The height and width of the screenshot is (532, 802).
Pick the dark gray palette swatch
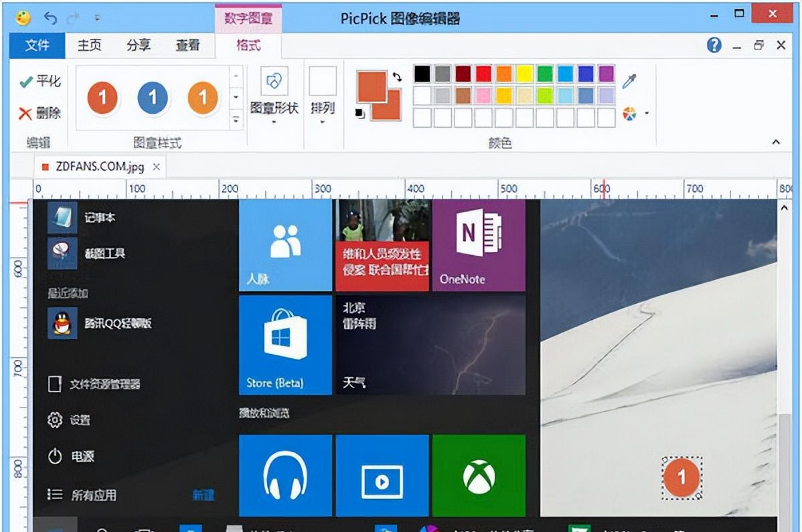click(443, 74)
